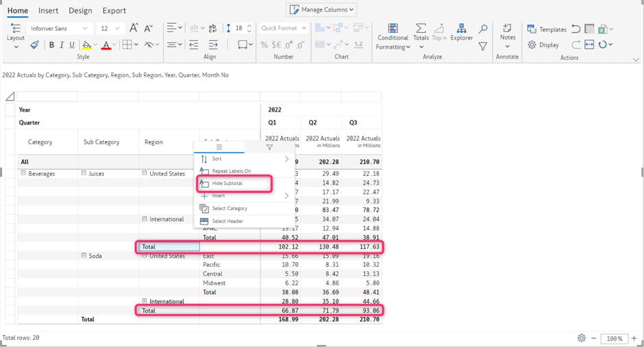Collapse the Beverages category row
Image resolution: width=644 pixels, height=347 pixels.
(23, 173)
